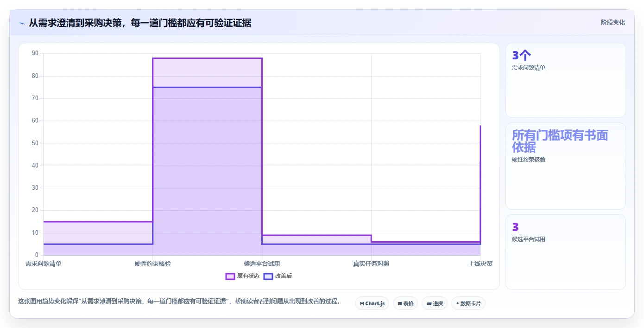Select the 进度 tag chip

(435, 303)
